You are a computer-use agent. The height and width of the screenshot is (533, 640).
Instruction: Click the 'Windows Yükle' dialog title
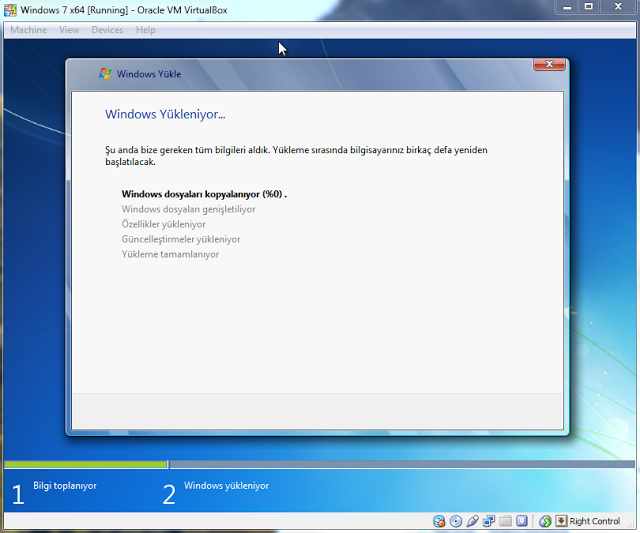click(149, 74)
